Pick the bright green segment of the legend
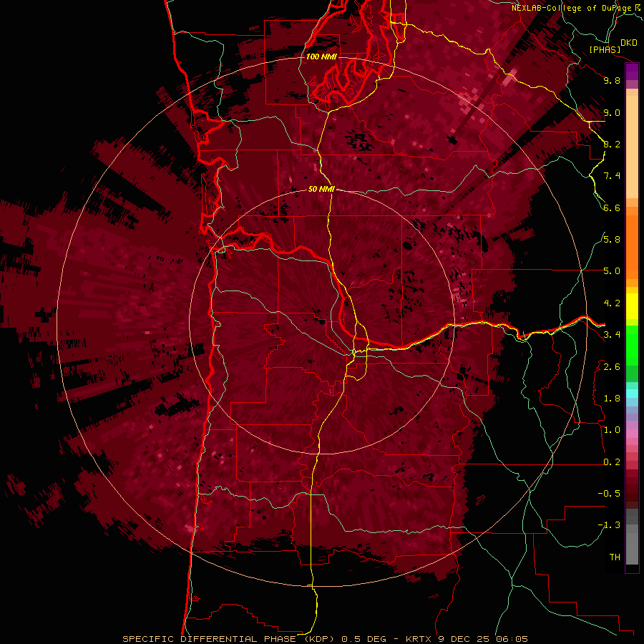Viewport: 644px width, 644px height. tap(632, 345)
